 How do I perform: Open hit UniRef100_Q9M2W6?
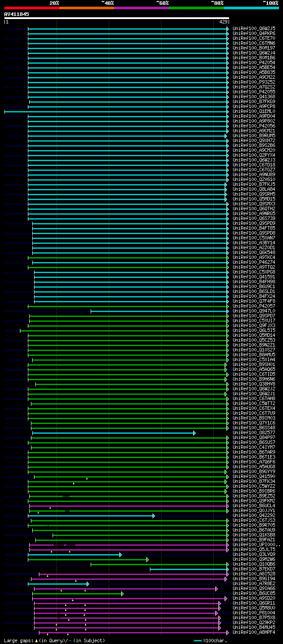pyautogui.click(x=254, y=559)
